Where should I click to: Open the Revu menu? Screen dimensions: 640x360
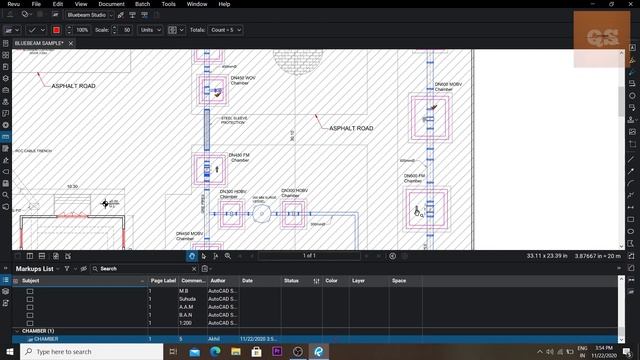pos(13,4)
